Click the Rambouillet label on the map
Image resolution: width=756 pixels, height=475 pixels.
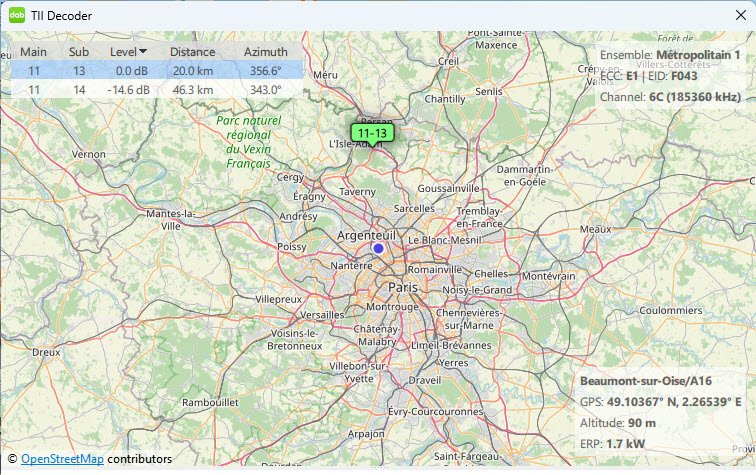click(x=210, y=402)
